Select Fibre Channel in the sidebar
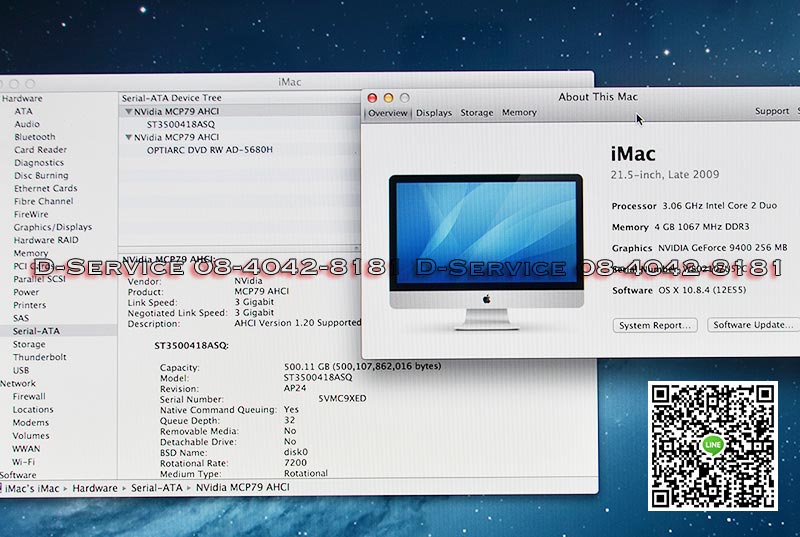800x537 pixels. pos(43,201)
